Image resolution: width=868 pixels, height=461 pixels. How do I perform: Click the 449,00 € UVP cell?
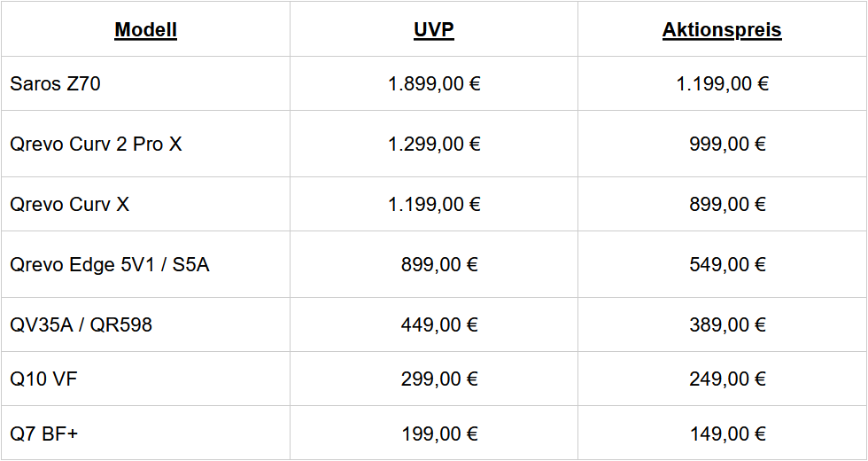[x=439, y=325]
